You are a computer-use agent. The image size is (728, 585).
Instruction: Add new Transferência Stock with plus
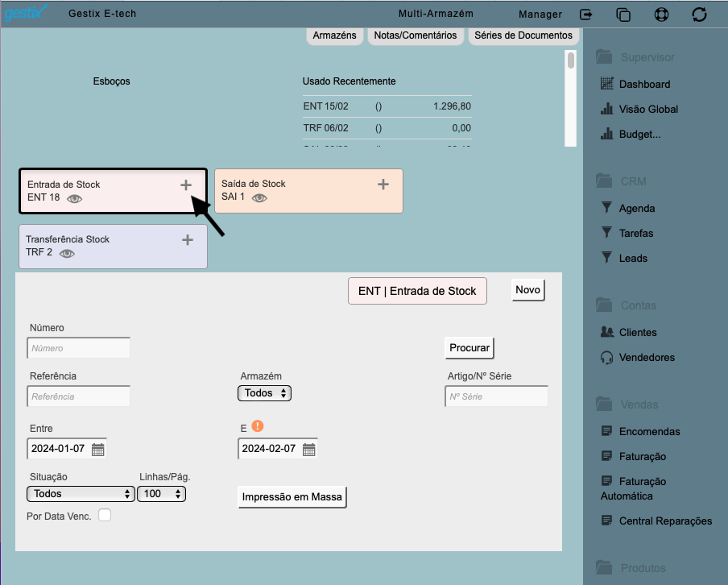[x=188, y=240]
